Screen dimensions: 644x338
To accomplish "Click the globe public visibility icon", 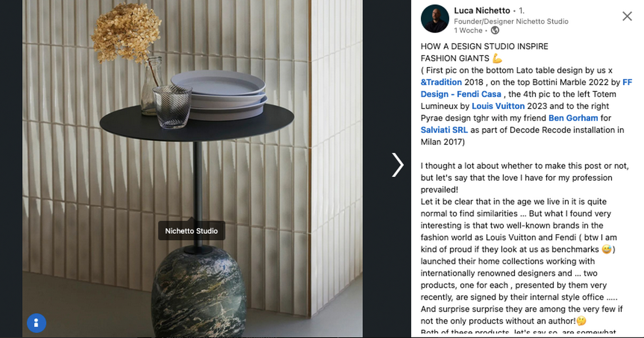I will [x=495, y=30].
